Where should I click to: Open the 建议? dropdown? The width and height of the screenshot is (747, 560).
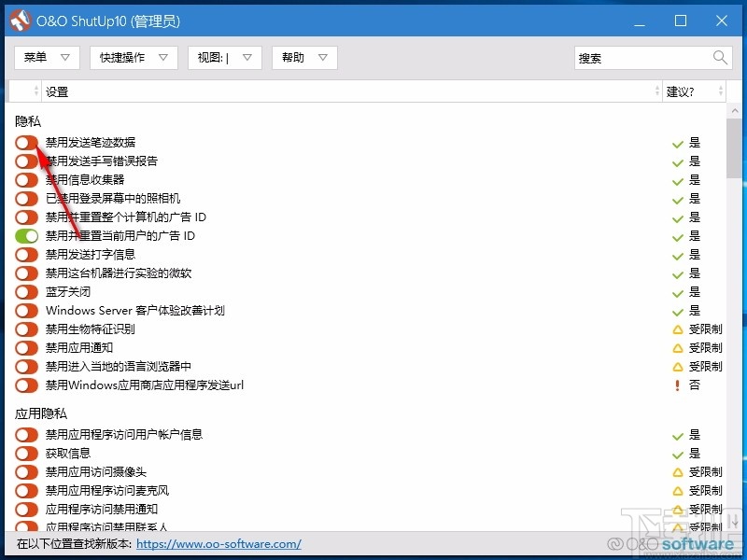(695, 91)
